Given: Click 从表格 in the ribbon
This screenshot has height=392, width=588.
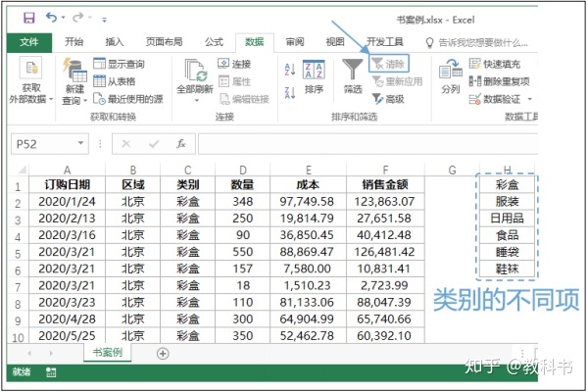Looking at the screenshot, I should pos(115,81).
